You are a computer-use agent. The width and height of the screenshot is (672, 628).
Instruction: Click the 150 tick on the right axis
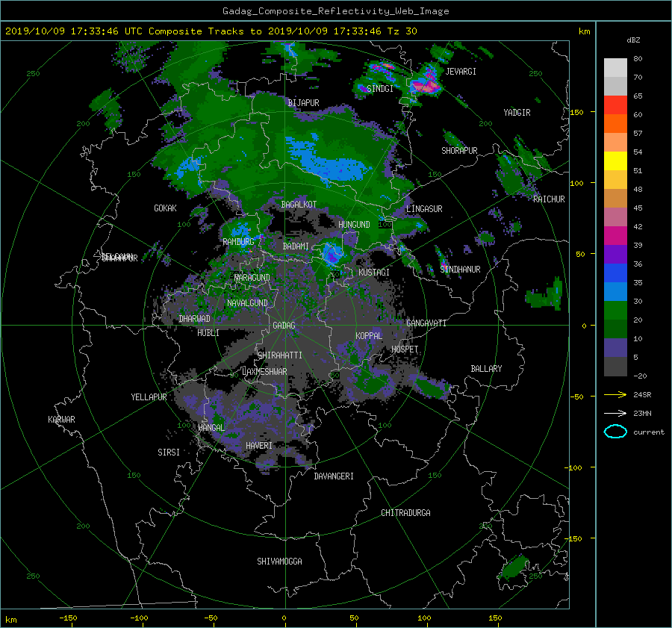pyautogui.click(x=577, y=112)
